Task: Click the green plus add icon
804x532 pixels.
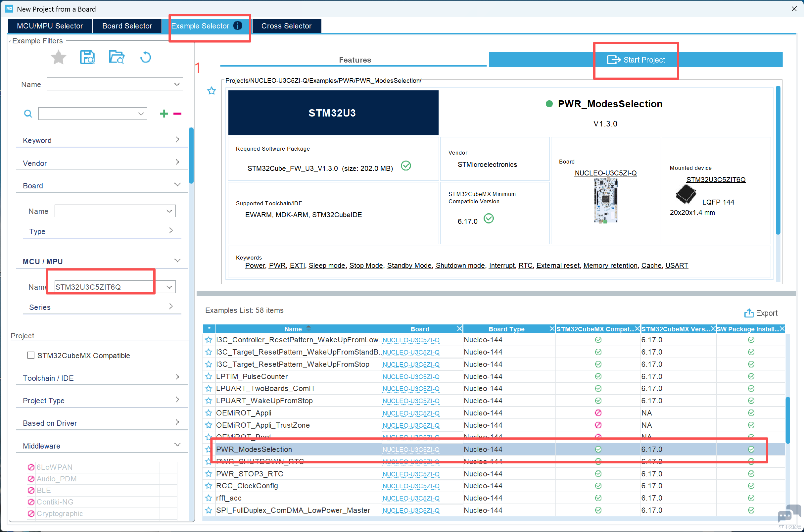Action: [x=164, y=114]
